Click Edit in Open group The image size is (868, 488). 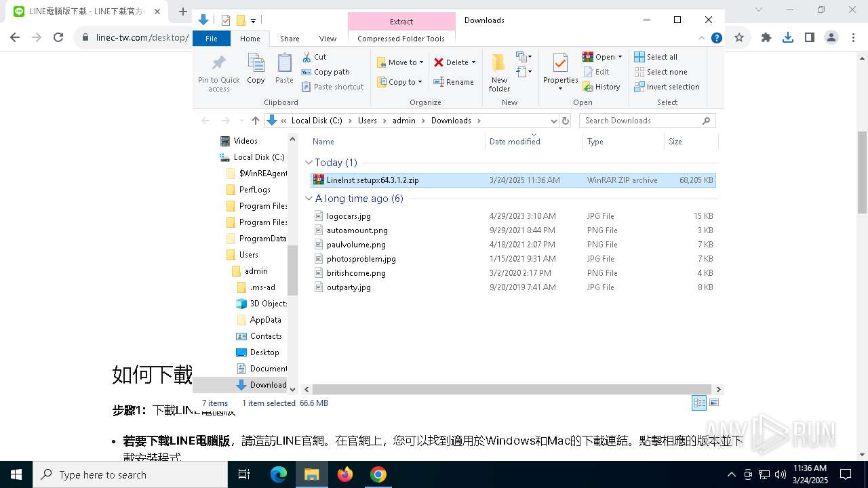click(597, 72)
